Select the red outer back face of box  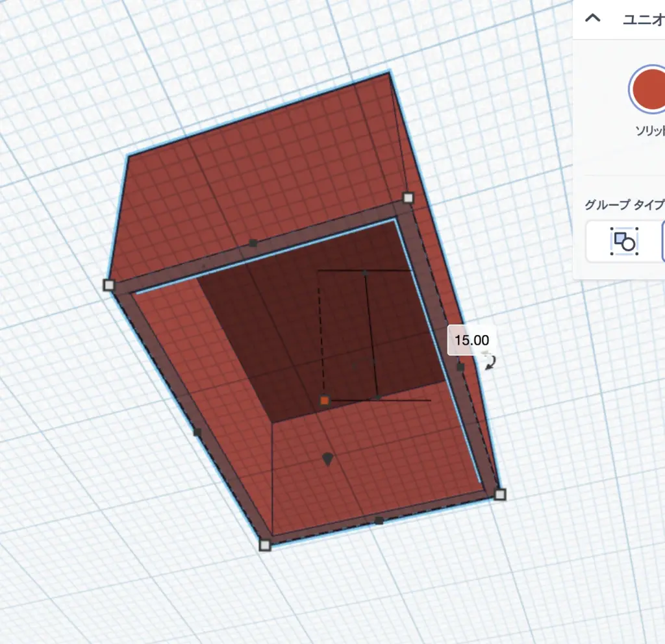tap(260, 162)
